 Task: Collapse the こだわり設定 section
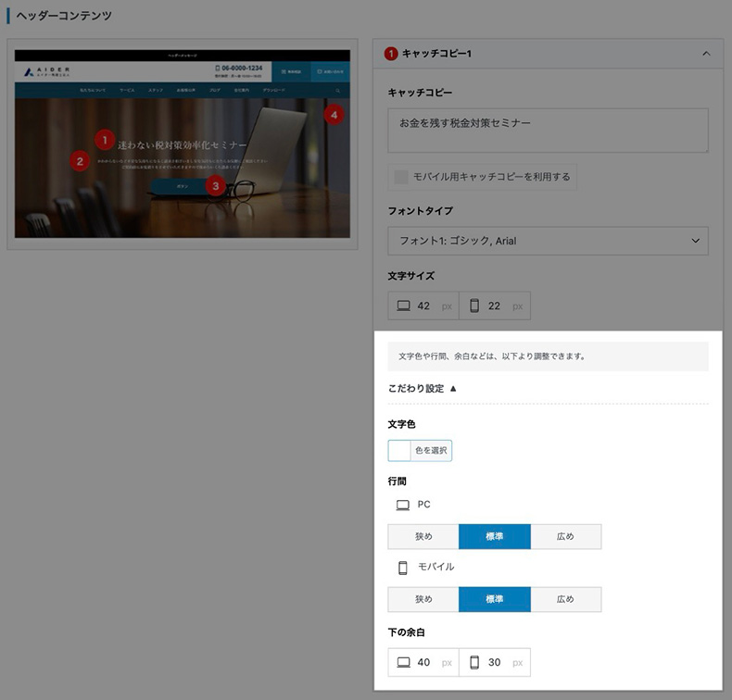point(423,389)
